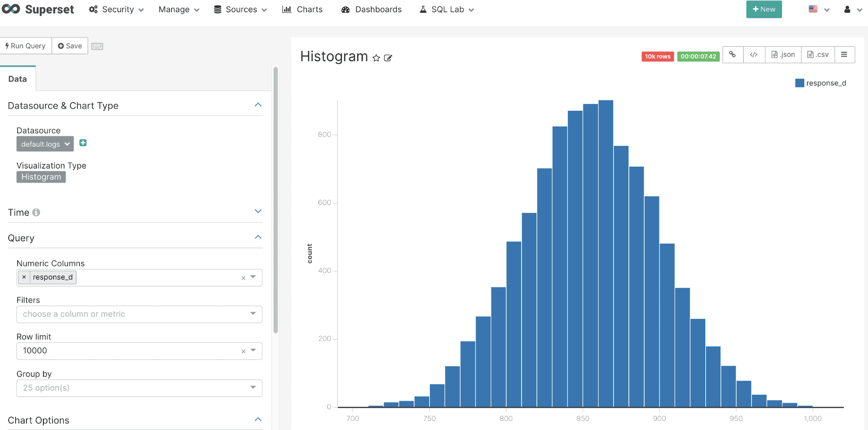Click the New button

click(764, 9)
